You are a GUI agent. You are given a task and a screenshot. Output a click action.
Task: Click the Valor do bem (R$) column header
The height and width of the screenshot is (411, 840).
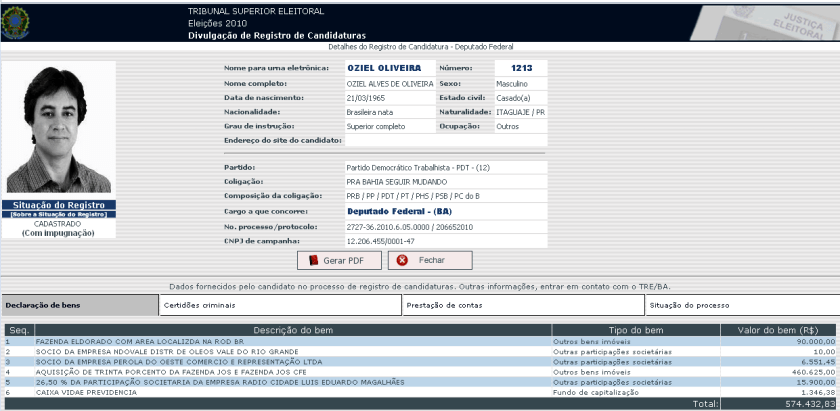pyautogui.click(x=779, y=330)
